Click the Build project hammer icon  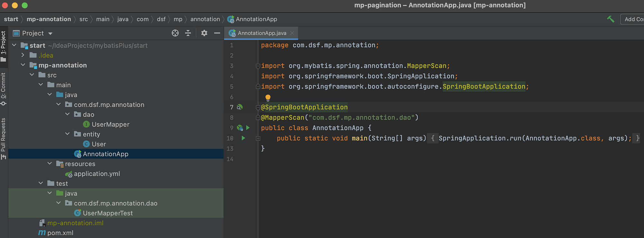[x=611, y=19]
